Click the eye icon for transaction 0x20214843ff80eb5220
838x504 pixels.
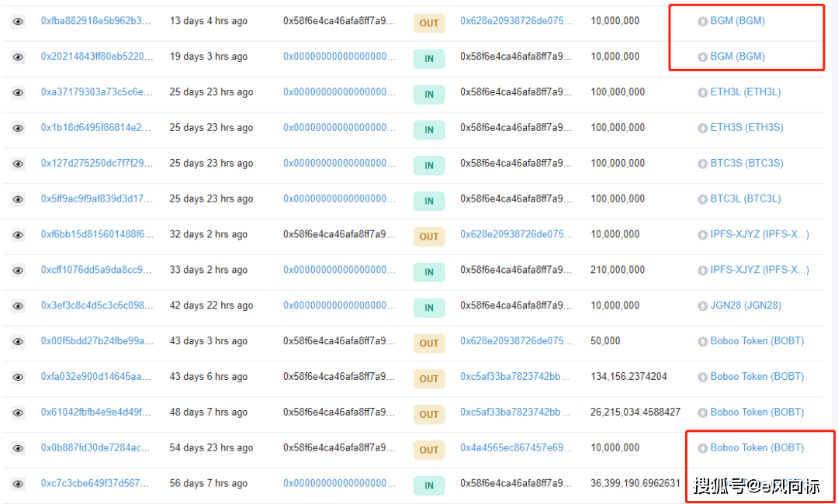click(18, 57)
